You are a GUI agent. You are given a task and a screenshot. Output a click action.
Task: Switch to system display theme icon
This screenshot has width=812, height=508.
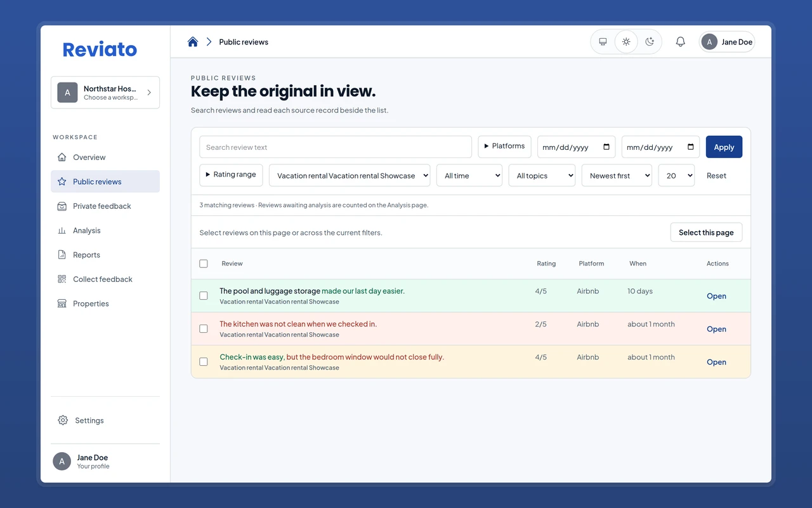coord(603,42)
